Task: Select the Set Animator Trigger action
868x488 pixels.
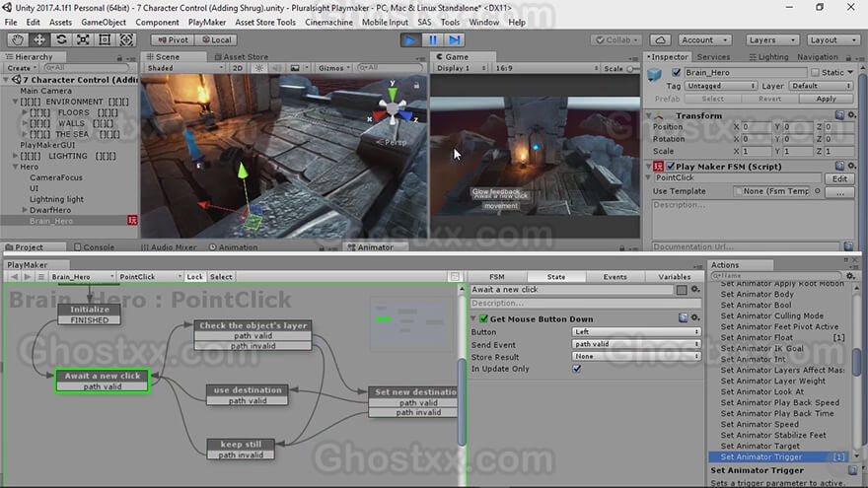Action: pyautogui.click(x=781, y=457)
